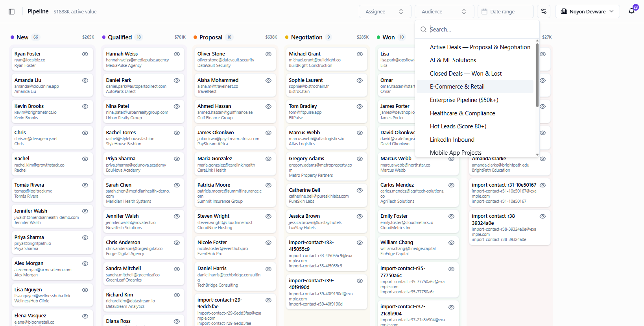644x326 pixels.
Task: Toggle eye icon on Maria Gonzalez card
Action: tap(268, 159)
